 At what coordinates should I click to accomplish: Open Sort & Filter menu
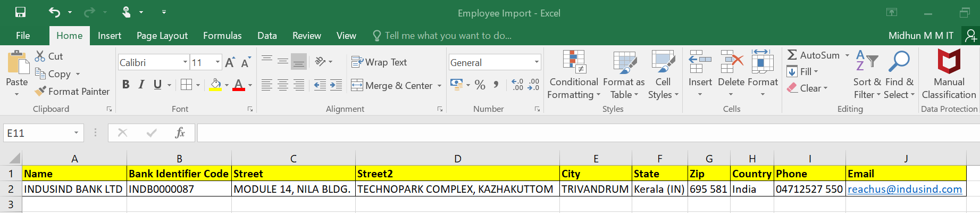pos(867,75)
